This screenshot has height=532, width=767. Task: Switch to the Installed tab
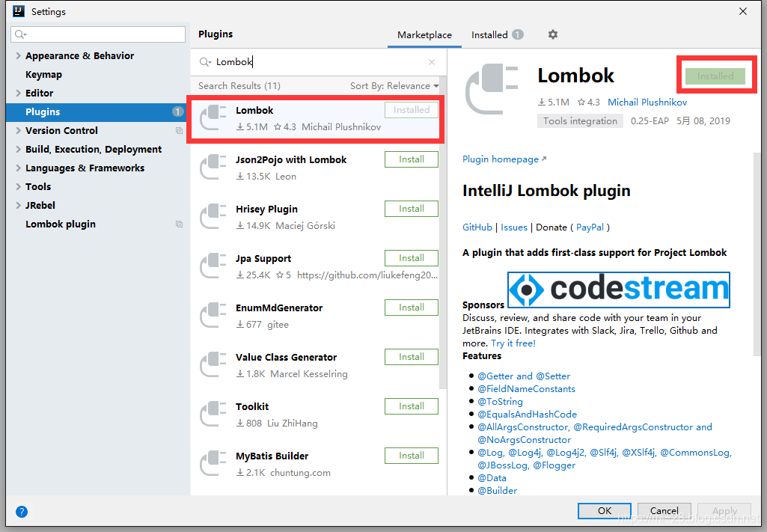click(497, 35)
